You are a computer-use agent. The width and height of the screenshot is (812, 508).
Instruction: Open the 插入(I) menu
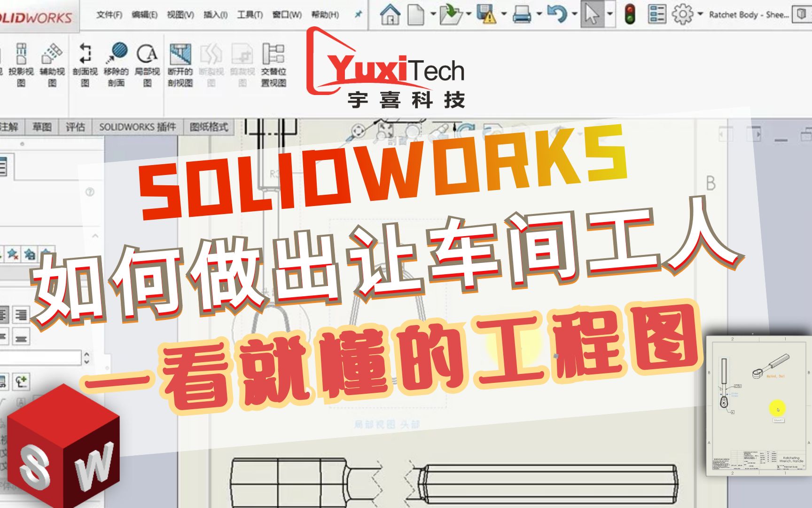(215, 15)
